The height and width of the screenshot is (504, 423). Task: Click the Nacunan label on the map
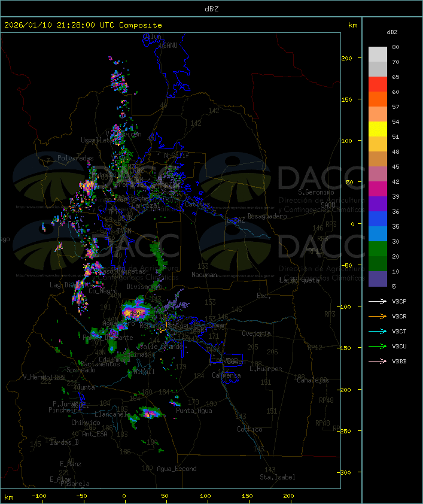pos(203,274)
